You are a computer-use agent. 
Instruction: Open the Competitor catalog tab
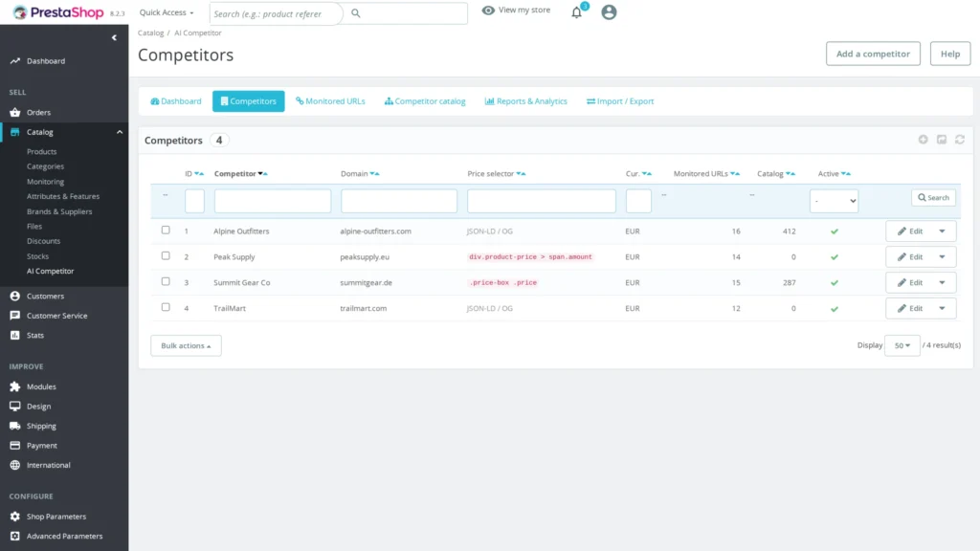pyautogui.click(x=425, y=101)
